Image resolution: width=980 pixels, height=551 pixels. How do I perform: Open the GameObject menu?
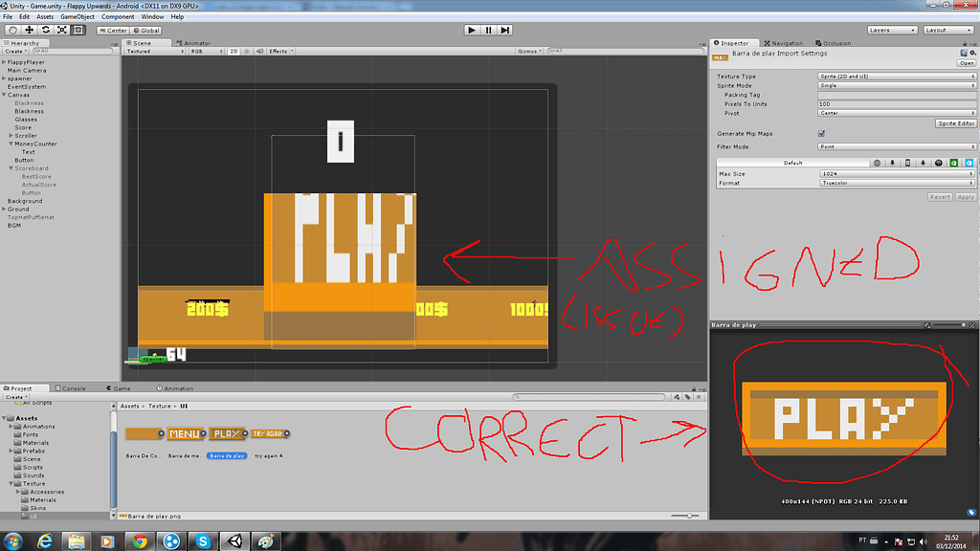point(78,16)
